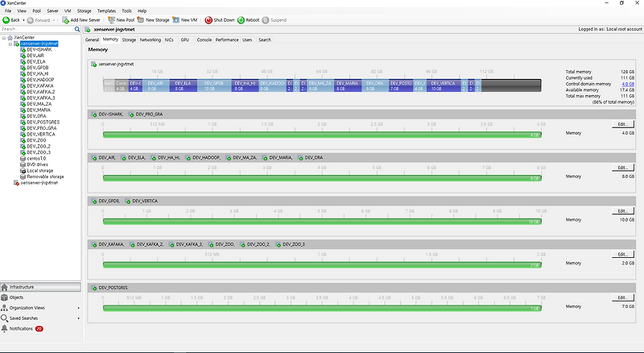Open the File menu

pos(8,11)
